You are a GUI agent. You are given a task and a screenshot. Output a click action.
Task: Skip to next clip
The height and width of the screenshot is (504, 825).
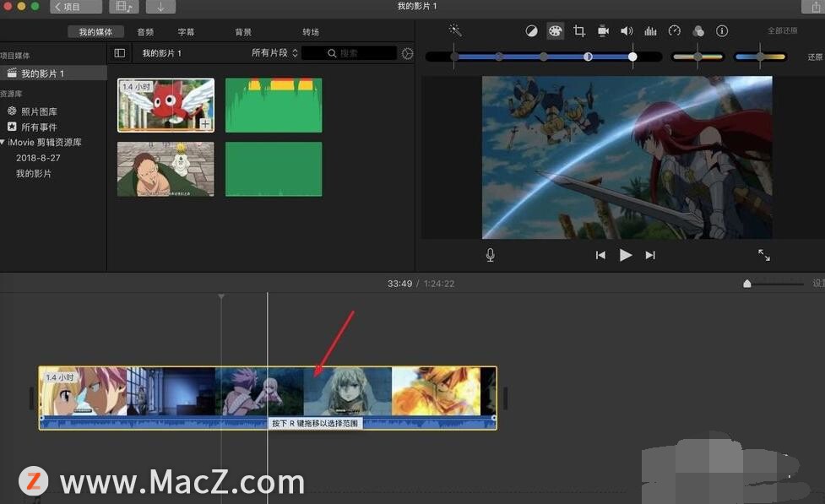click(x=650, y=255)
